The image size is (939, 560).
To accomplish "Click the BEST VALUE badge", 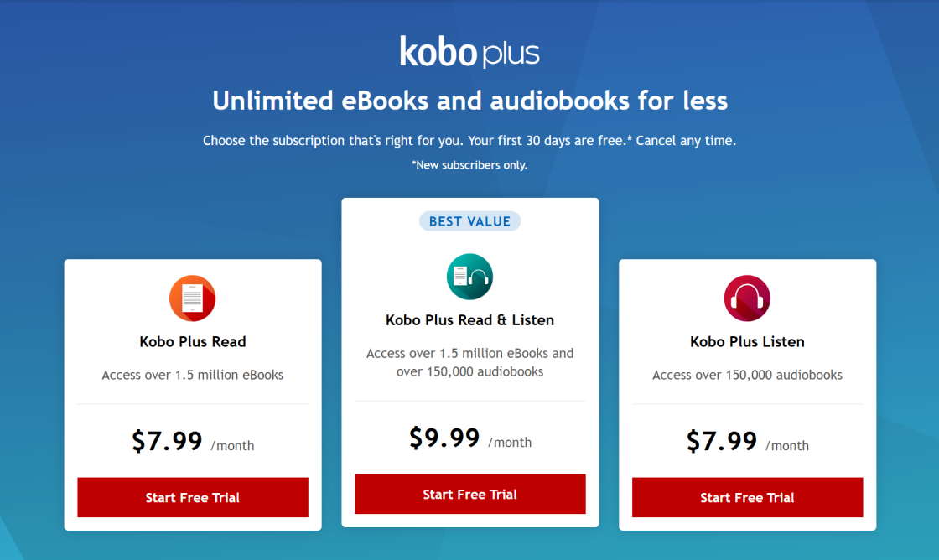I will pyautogui.click(x=469, y=221).
